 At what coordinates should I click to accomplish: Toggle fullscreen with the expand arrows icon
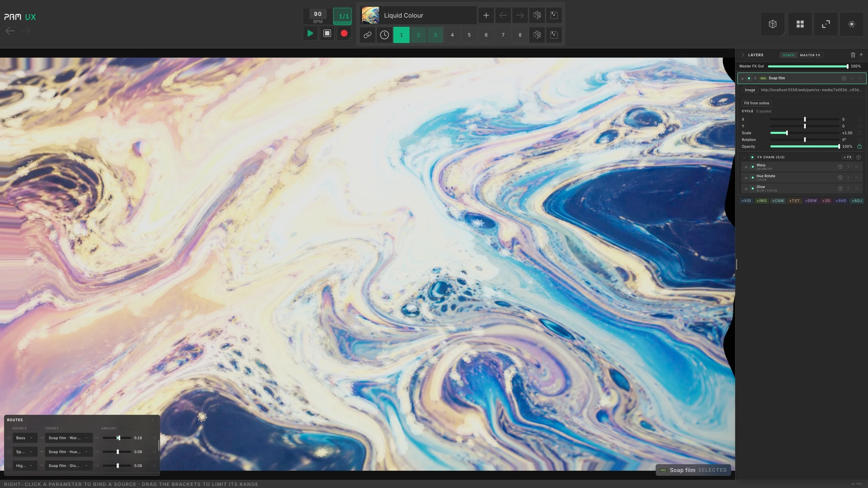click(x=826, y=24)
